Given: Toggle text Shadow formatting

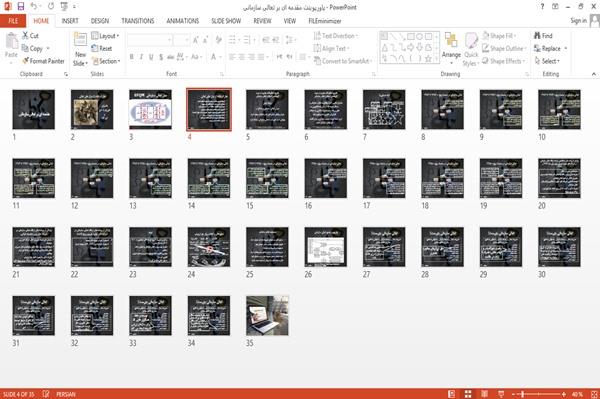Looking at the screenshot, I should pyautogui.click(x=161, y=57).
